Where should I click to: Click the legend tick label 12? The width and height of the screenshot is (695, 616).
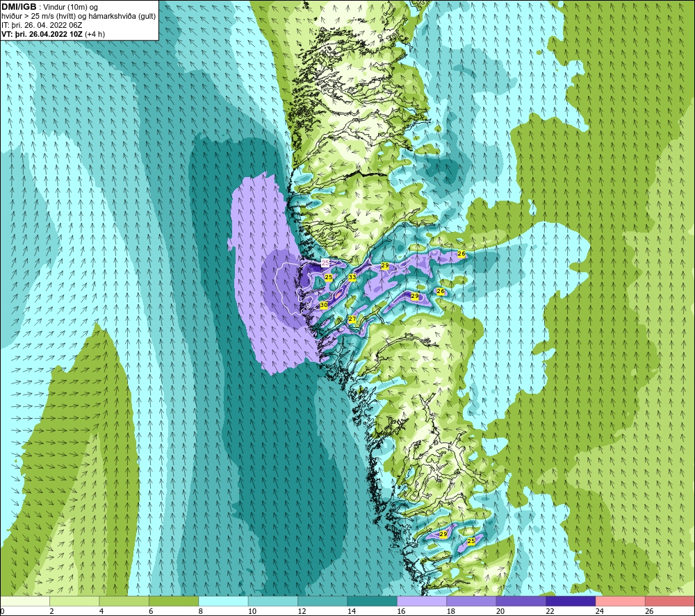302,611
